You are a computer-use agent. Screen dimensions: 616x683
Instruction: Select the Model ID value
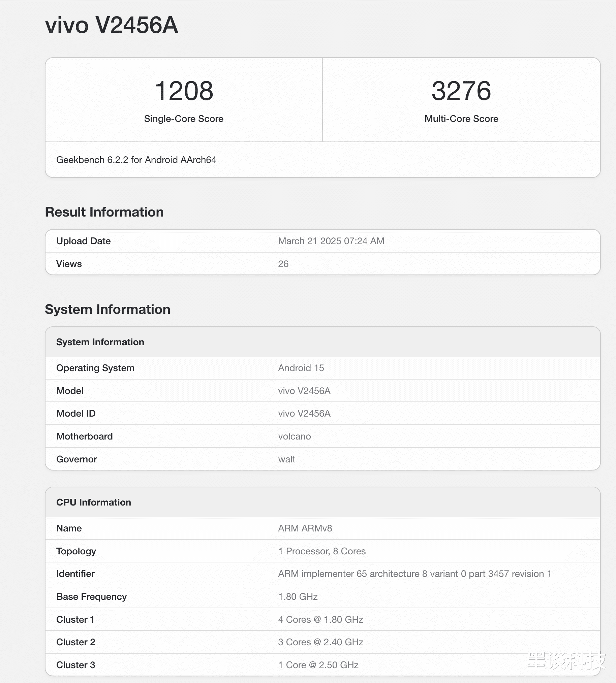304,413
